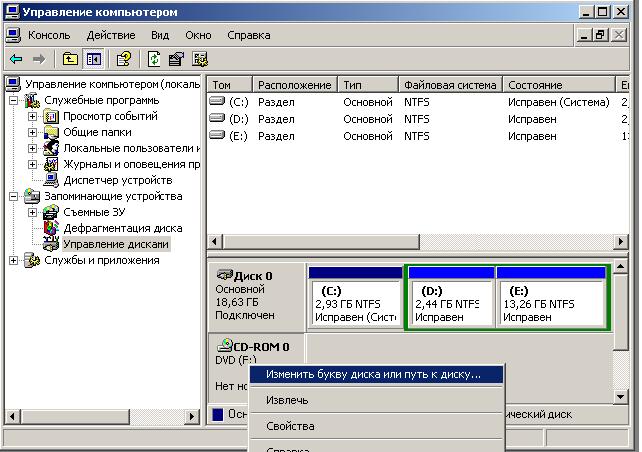Select the (D:) partition block on Disk 0
Viewport: 642px width, 452px height.
pyautogui.click(x=451, y=298)
